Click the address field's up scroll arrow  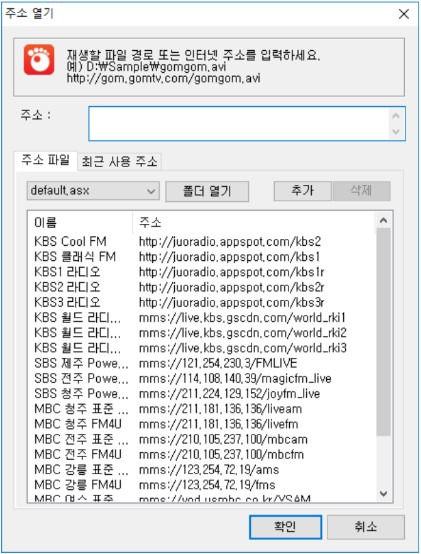point(396,116)
